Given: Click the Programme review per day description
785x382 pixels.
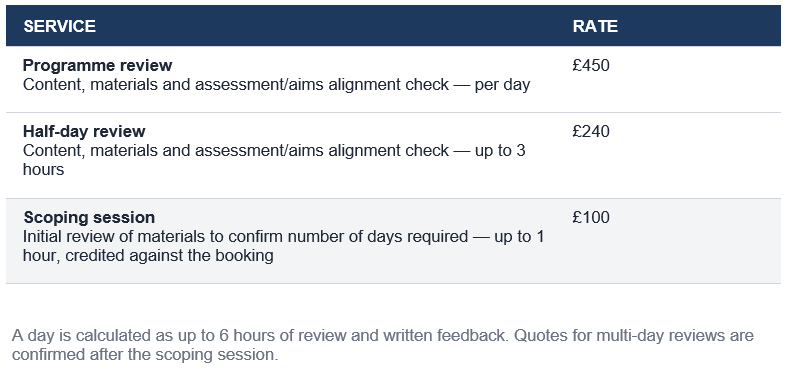Looking at the screenshot, I should [x=276, y=85].
